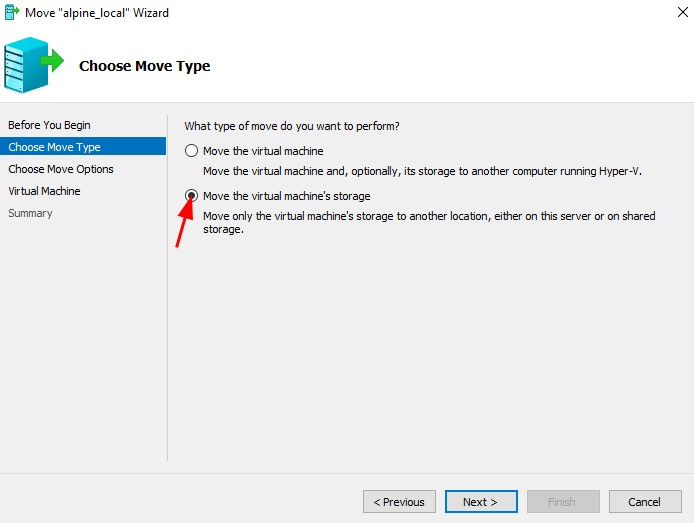This screenshot has height=523, width=694.
Task: Click the 'Move the virtual machine' option label
Action: 263,151
